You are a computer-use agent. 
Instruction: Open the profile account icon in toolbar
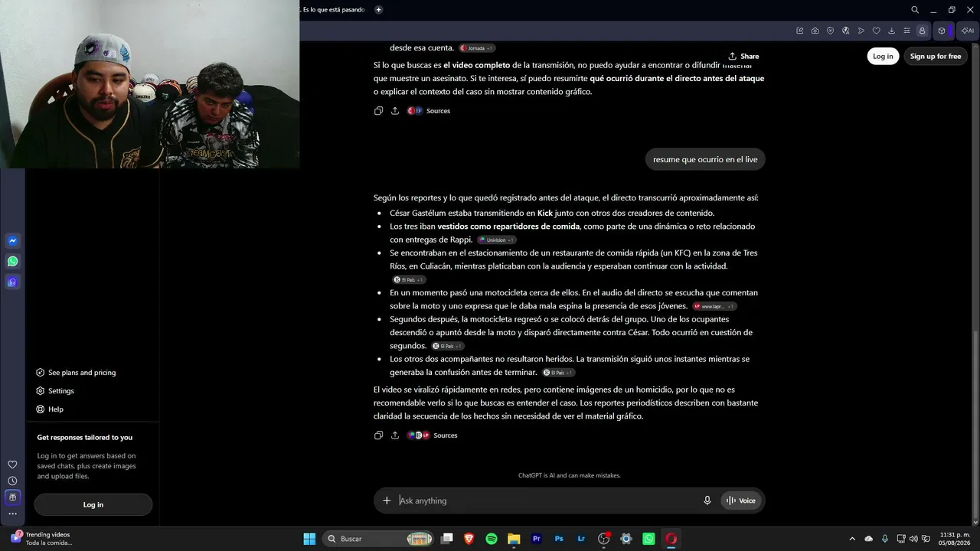pyautogui.click(x=923, y=31)
